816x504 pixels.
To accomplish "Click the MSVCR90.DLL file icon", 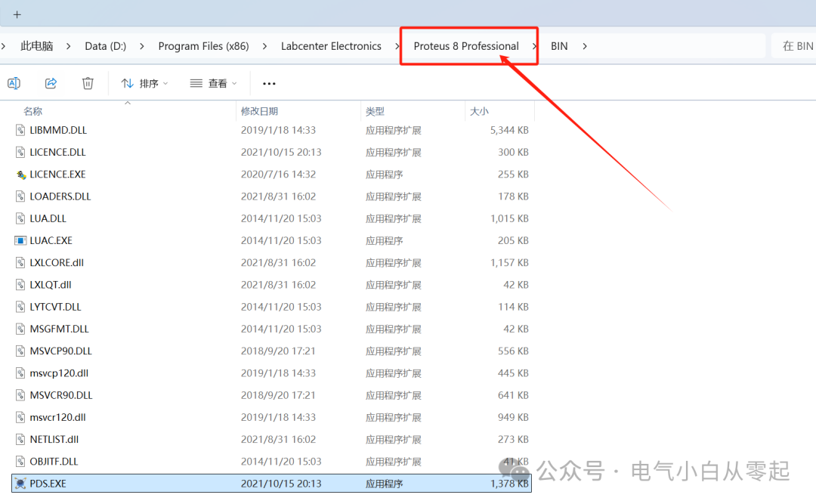I will point(20,395).
